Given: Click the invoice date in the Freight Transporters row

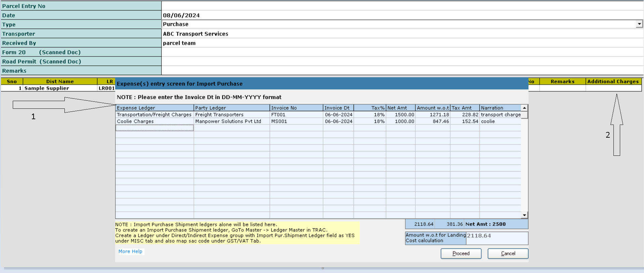Looking at the screenshot, I should tap(338, 115).
